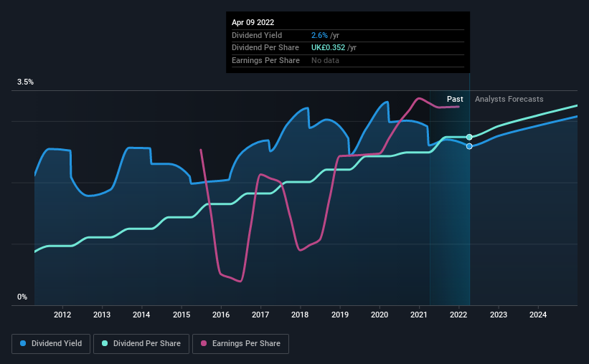Toggle the Dividend Yield legend button
This screenshot has height=364, width=589.
click(51, 344)
